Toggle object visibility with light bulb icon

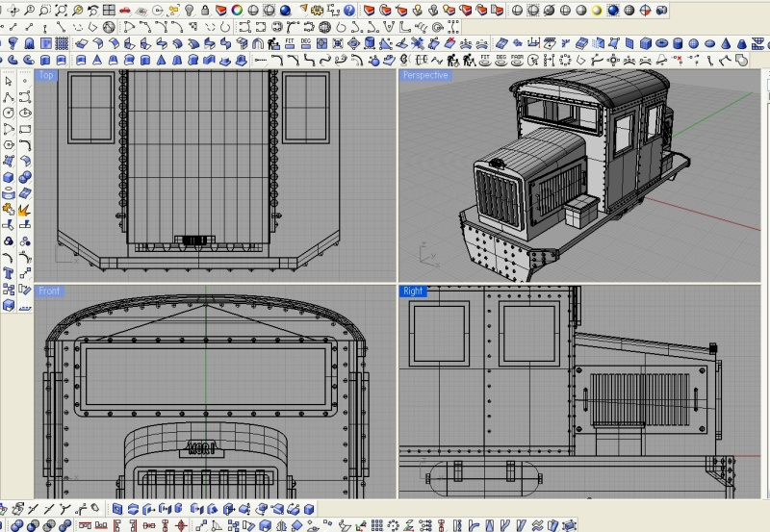(x=189, y=10)
